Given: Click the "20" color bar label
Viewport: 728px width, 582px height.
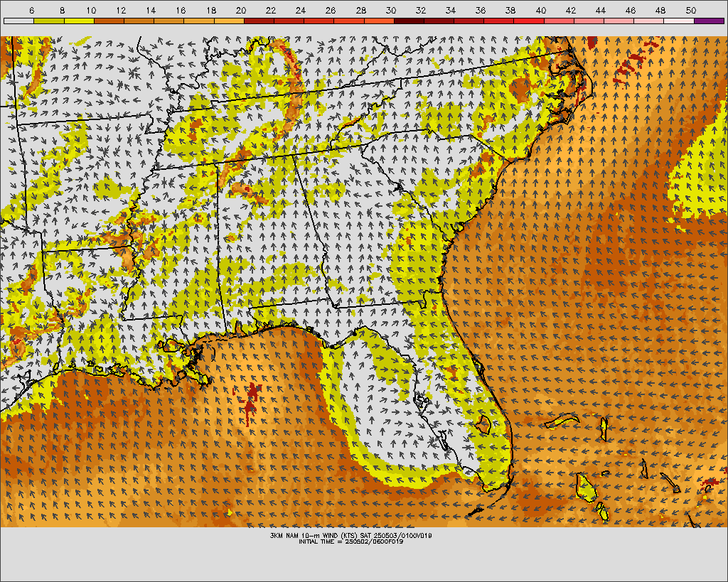Looking at the screenshot, I should [x=241, y=10].
